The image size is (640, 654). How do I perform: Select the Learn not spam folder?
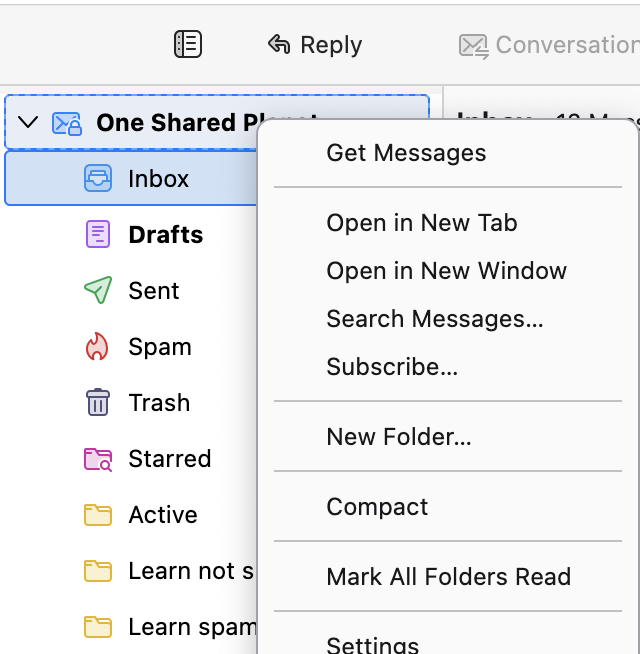click(190, 571)
